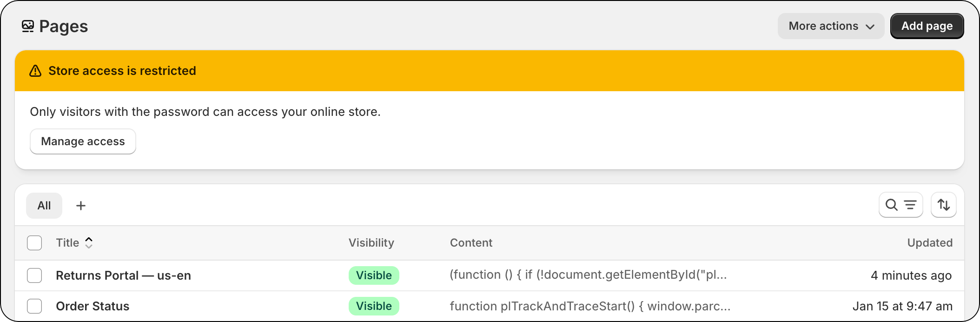Image resolution: width=980 pixels, height=322 pixels.
Task: Click the Pages header icon
Action: pyautogui.click(x=27, y=26)
